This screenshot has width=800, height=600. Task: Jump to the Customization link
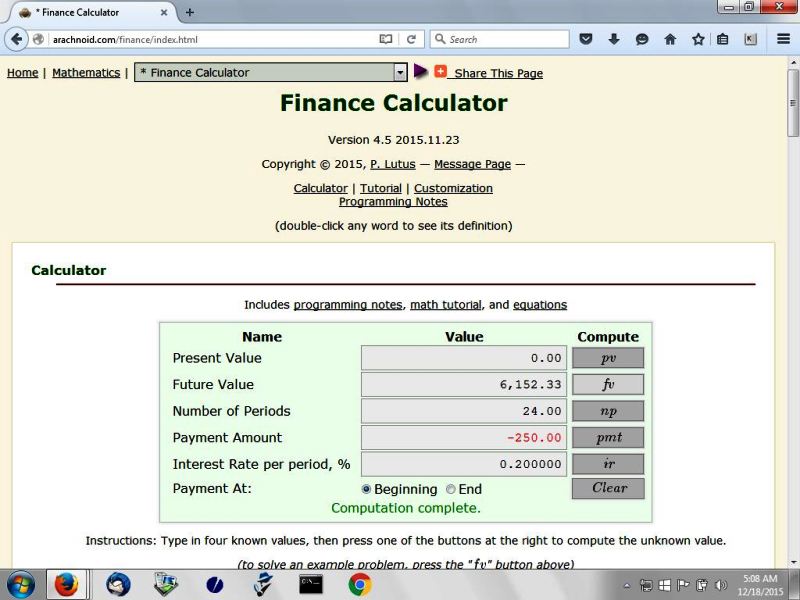coord(453,188)
